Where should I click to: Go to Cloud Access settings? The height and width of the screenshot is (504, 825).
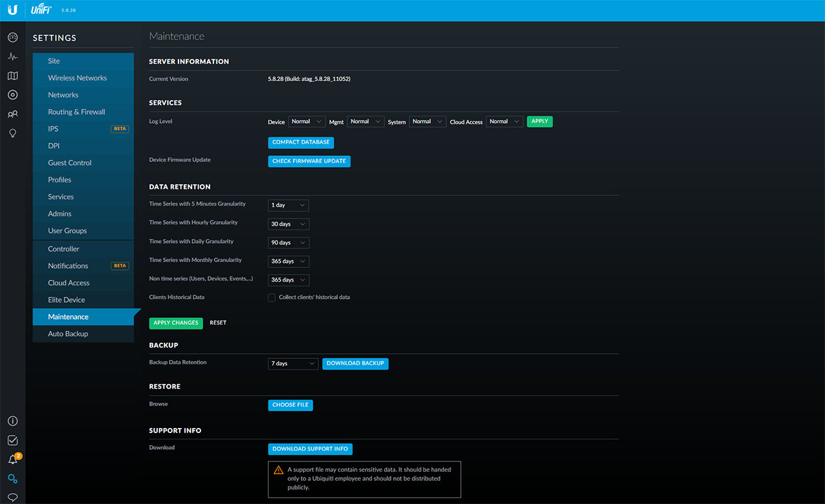click(83, 283)
